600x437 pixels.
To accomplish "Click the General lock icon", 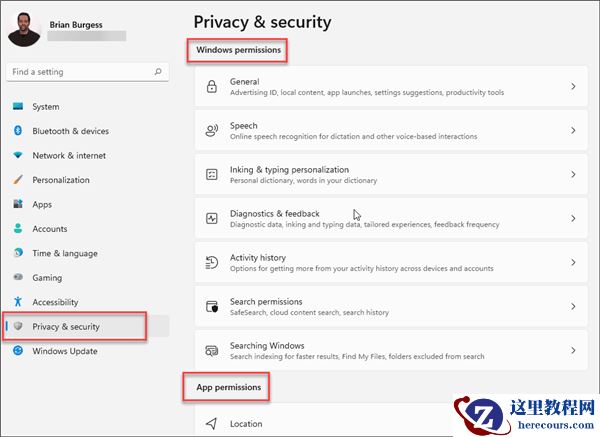I will [x=211, y=86].
